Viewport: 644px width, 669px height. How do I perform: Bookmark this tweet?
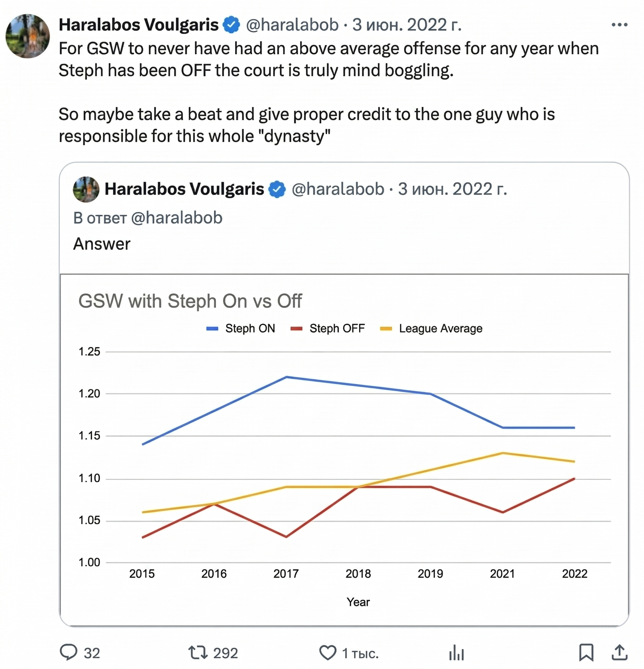[x=586, y=652]
